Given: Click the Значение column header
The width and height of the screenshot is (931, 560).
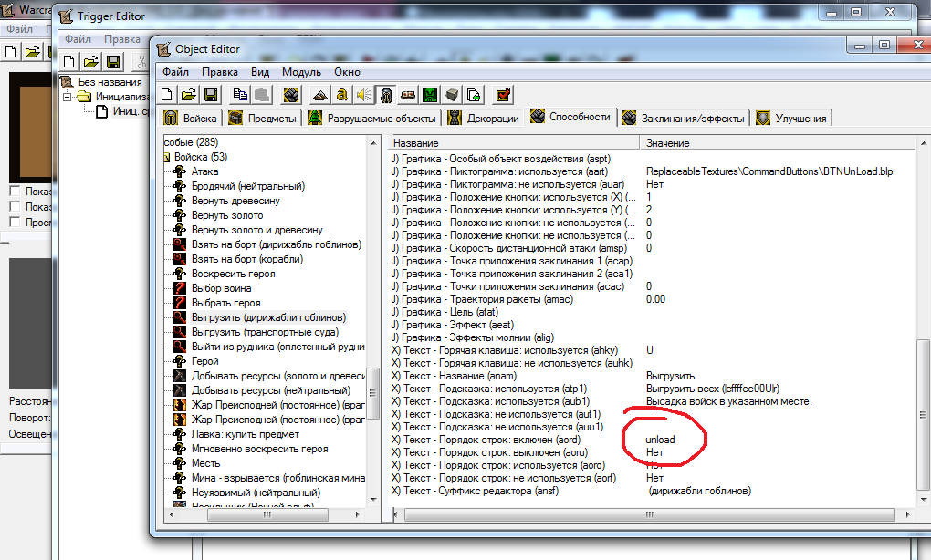Looking at the screenshot, I should 778,143.
